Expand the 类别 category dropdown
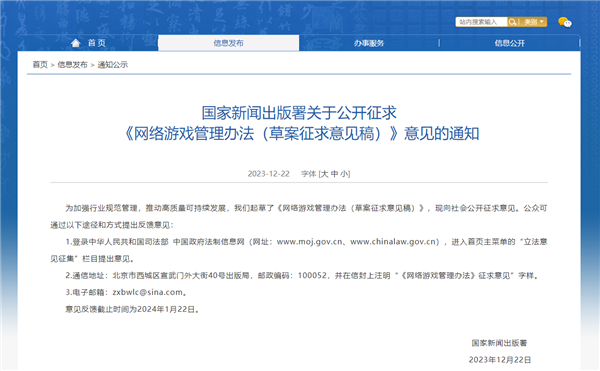This screenshot has width=600, height=371. click(x=533, y=22)
